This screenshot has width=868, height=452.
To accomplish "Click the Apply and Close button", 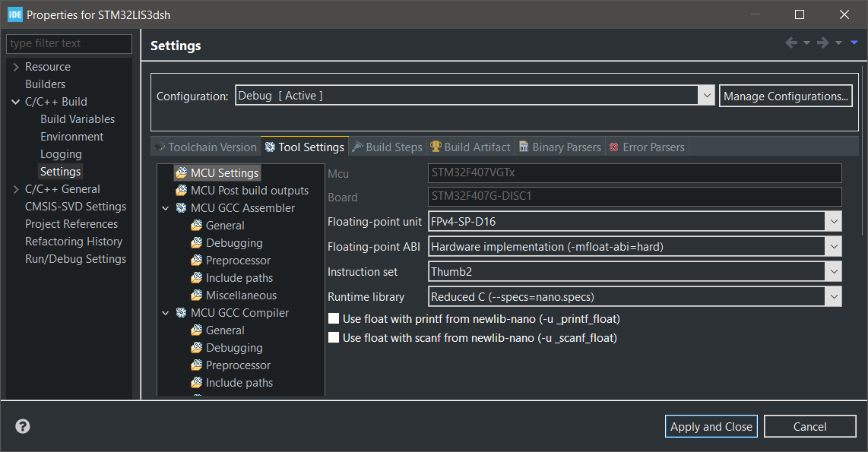I will [x=711, y=426].
